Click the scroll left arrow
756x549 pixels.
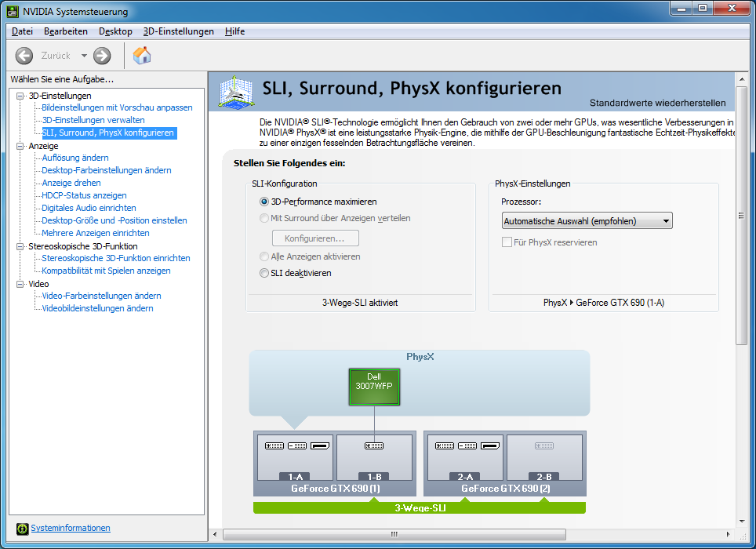tap(215, 534)
